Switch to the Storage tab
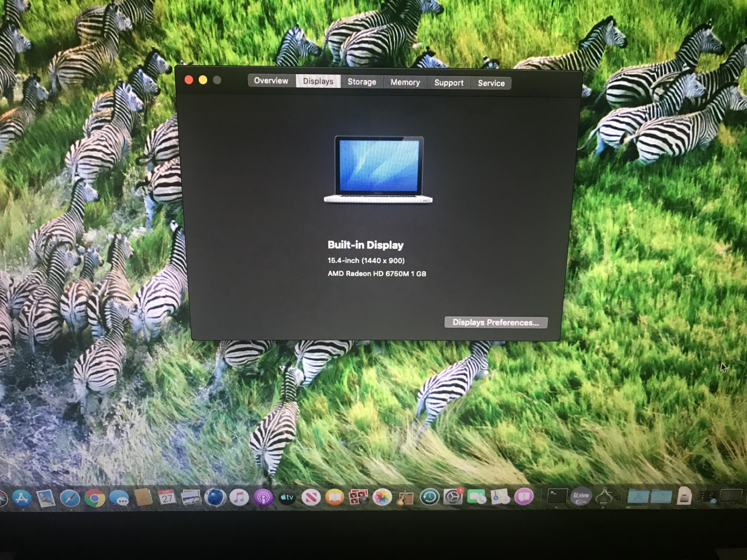 click(x=362, y=82)
